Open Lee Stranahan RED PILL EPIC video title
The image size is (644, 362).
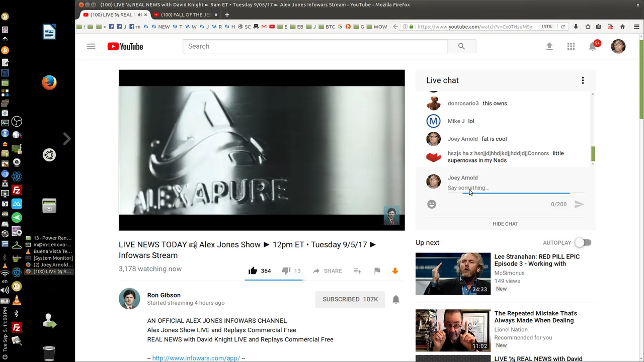click(537, 260)
